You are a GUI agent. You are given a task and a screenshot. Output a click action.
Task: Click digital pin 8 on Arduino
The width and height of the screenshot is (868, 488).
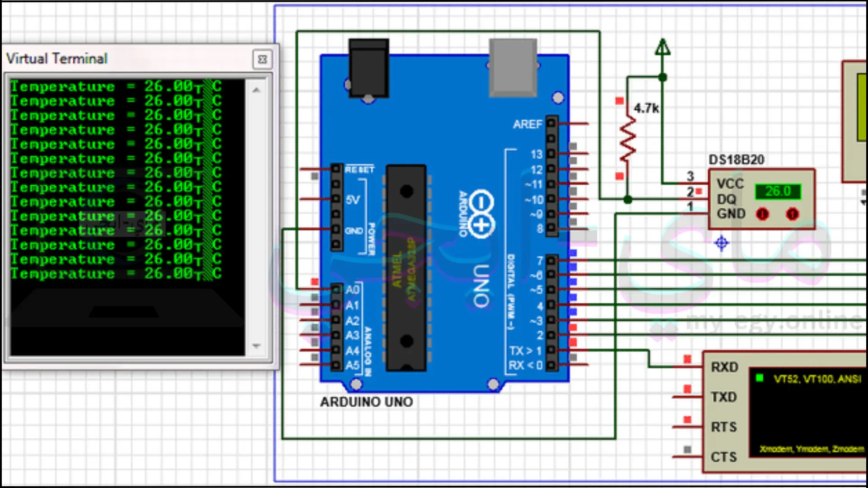(x=551, y=229)
